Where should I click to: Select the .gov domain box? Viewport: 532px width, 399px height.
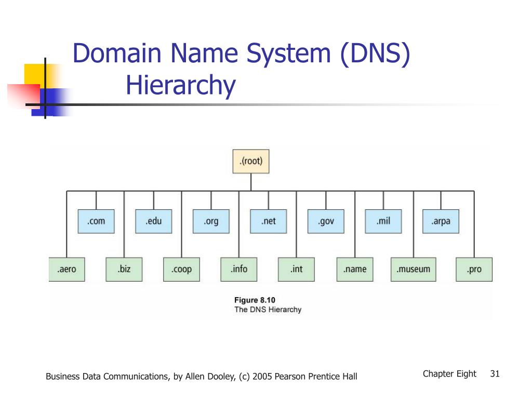coord(326,221)
